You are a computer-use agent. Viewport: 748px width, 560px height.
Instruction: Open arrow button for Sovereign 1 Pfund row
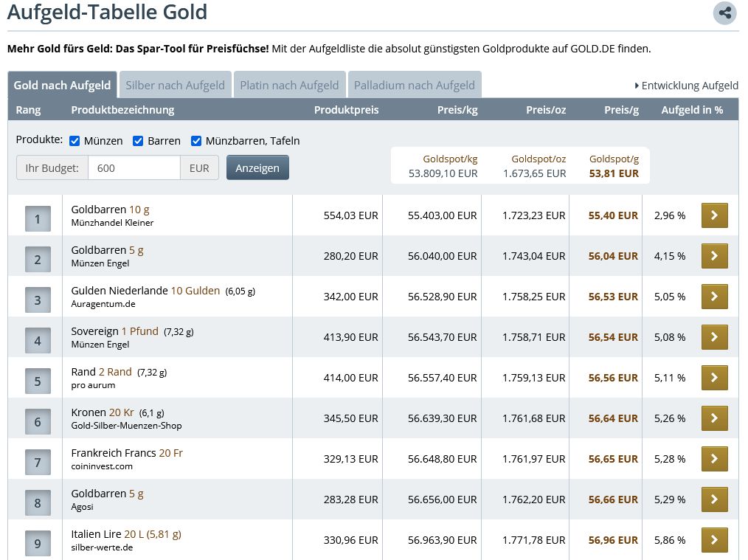tap(714, 337)
